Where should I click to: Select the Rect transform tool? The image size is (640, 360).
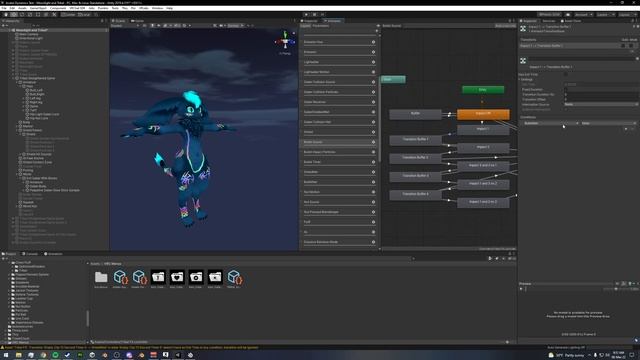(x=38, y=14)
